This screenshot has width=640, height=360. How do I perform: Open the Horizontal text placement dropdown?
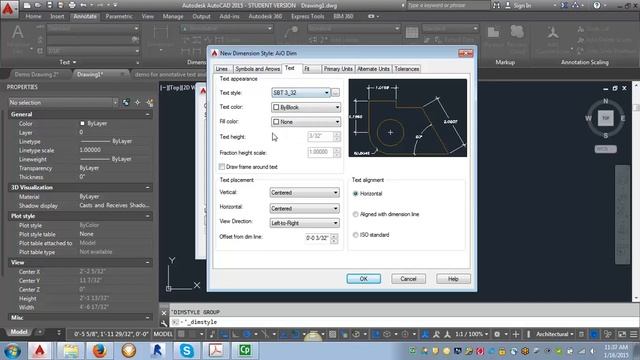(304, 209)
